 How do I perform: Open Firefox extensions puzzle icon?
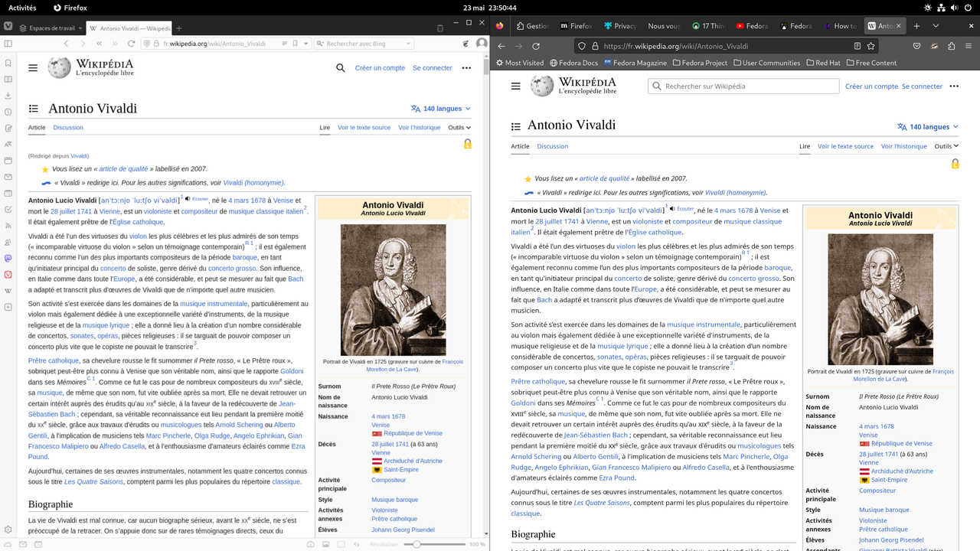[951, 46]
